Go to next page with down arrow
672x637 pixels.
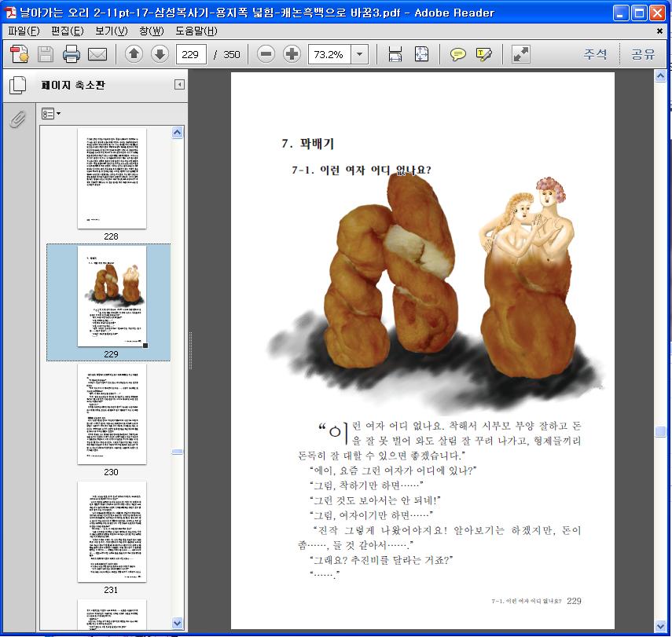point(160,54)
